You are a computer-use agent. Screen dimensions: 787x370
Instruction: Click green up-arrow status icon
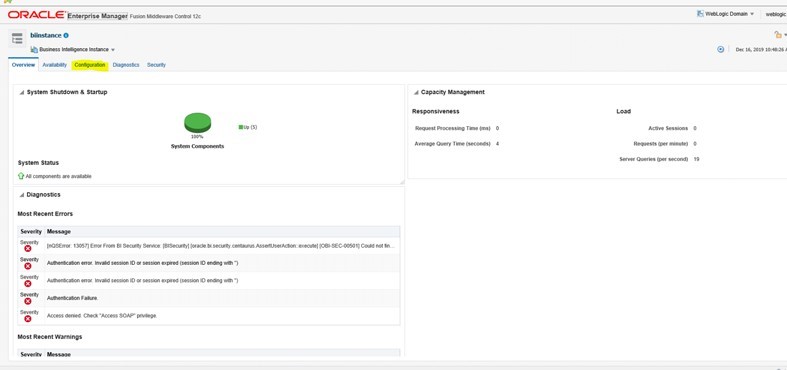click(x=21, y=176)
